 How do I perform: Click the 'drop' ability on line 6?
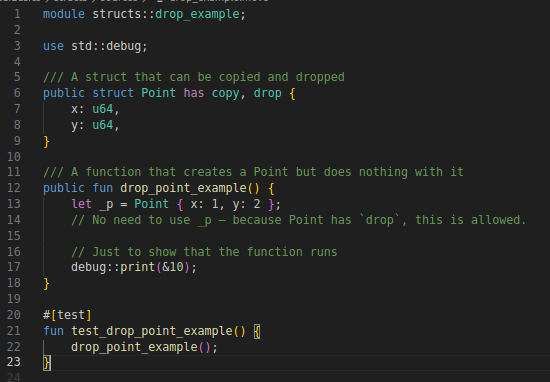pos(267,93)
